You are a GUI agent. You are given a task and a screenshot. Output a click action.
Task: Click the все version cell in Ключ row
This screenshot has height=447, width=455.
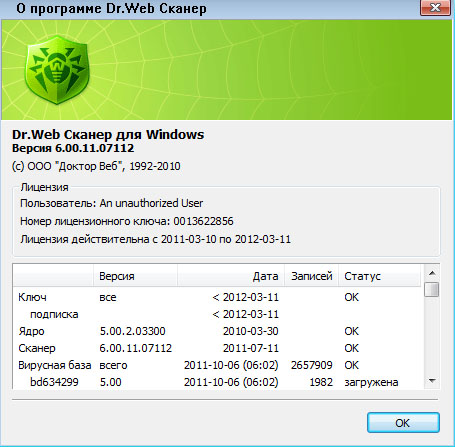click(108, 297)
